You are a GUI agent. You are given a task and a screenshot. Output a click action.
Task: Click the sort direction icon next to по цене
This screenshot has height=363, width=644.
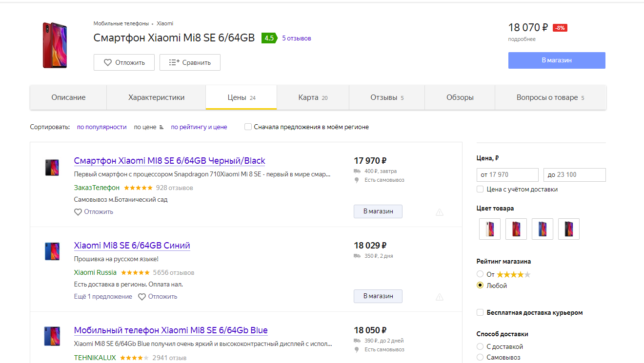click(161, 127)
